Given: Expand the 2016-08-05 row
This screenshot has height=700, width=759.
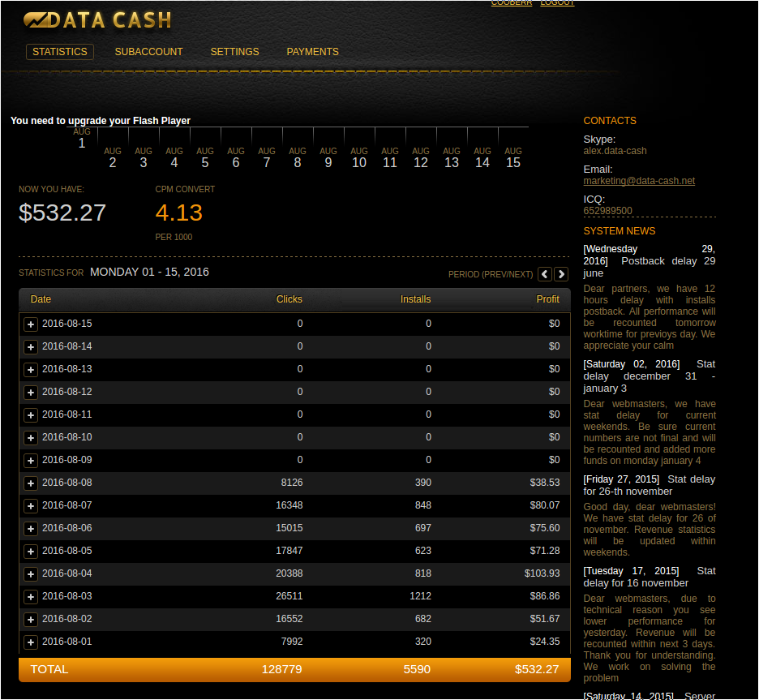Looking at the screenshot, I should tap(31, 552).
